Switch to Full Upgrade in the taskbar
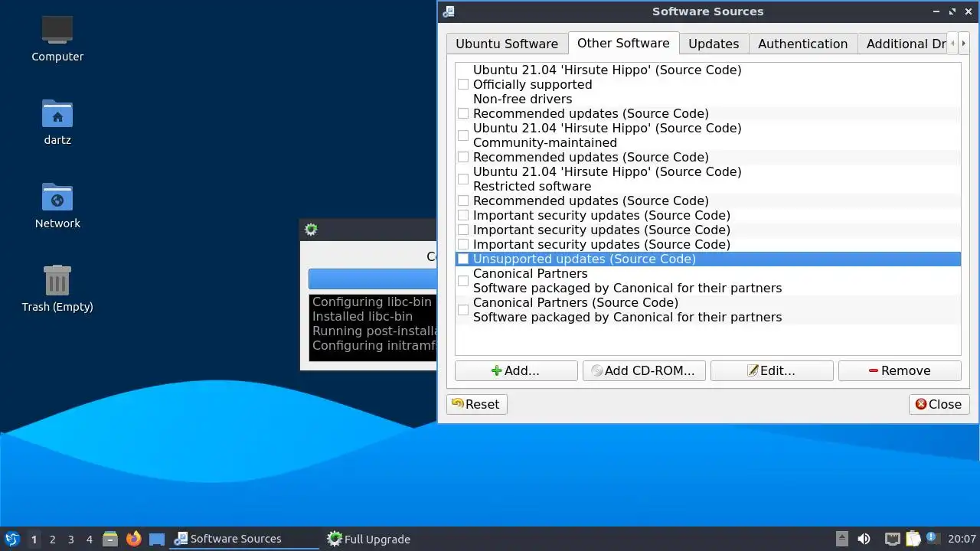980x551 pixels. [369, 539]
